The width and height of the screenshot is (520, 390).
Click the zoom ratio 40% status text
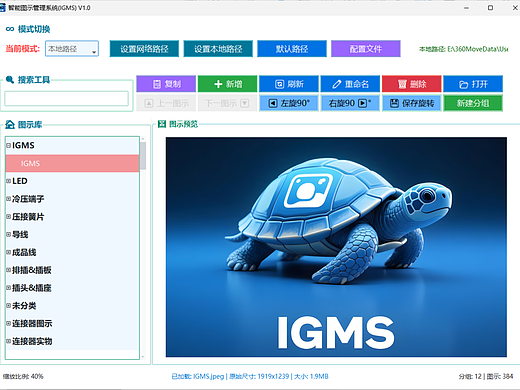point(23,377)
